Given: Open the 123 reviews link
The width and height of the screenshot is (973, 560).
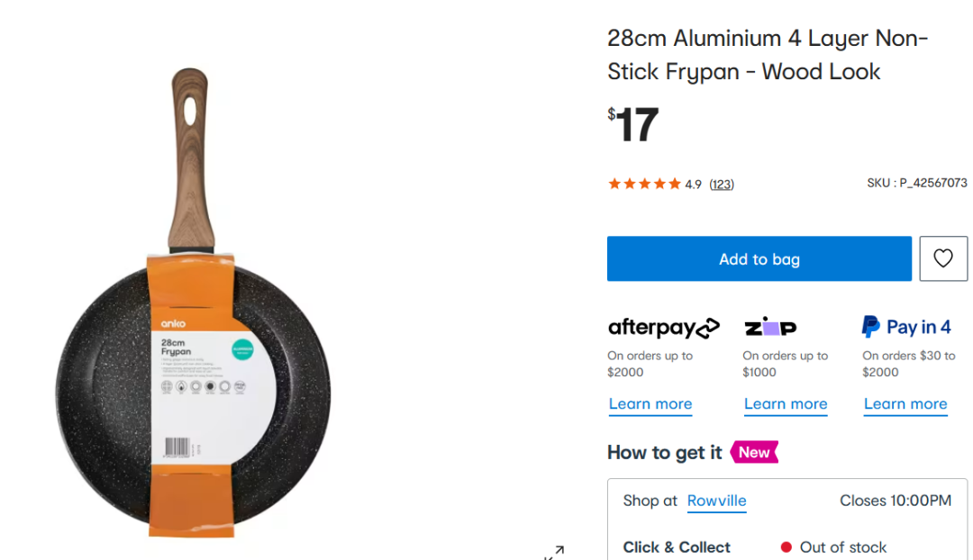Looking at the screenshot, I should (x=721, y=185).
